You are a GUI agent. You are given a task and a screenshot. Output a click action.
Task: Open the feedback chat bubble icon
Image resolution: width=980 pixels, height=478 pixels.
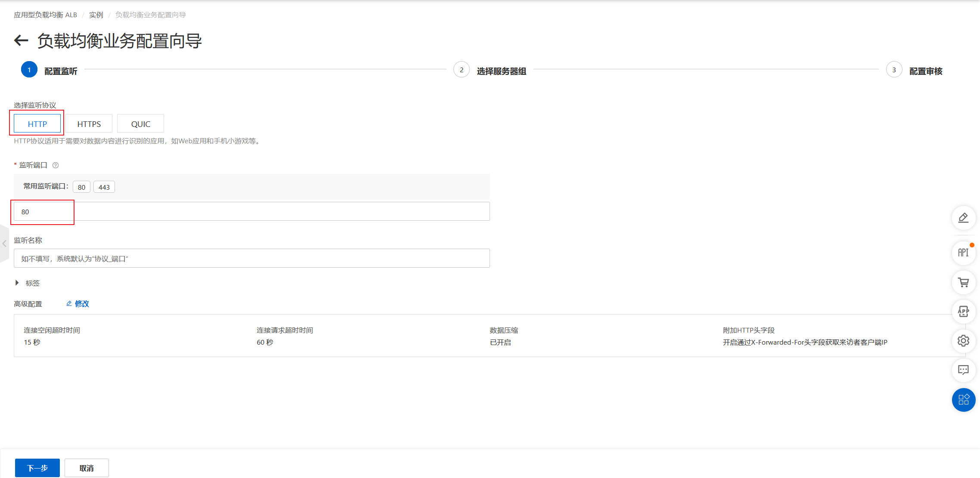[963, 370]
